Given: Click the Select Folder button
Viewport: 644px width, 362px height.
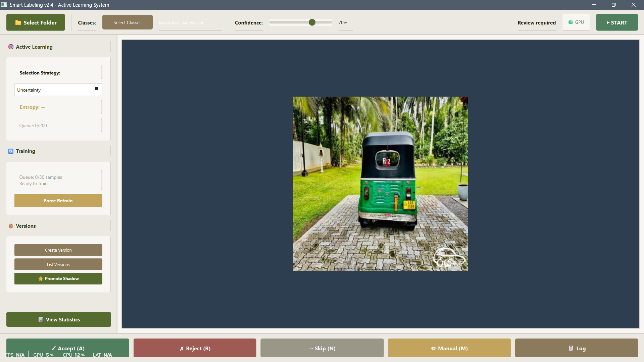Looking at the screenshot, I should point(36,22).
